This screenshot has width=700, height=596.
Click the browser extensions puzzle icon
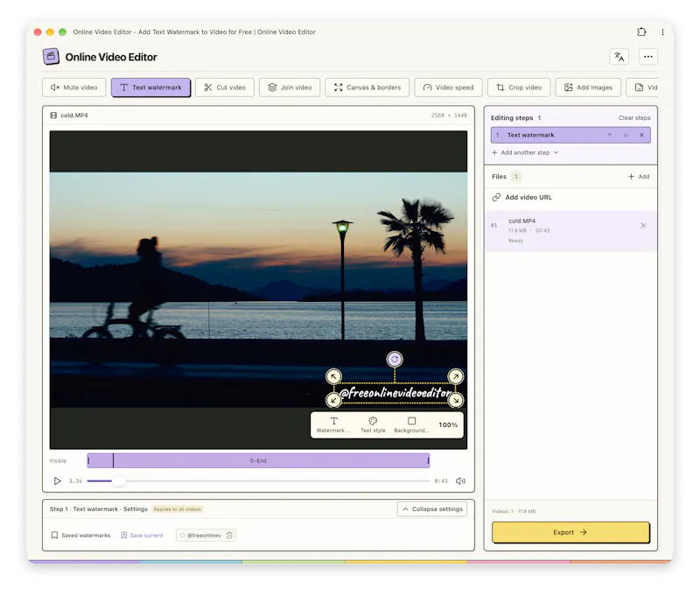[x=641, y=32]
